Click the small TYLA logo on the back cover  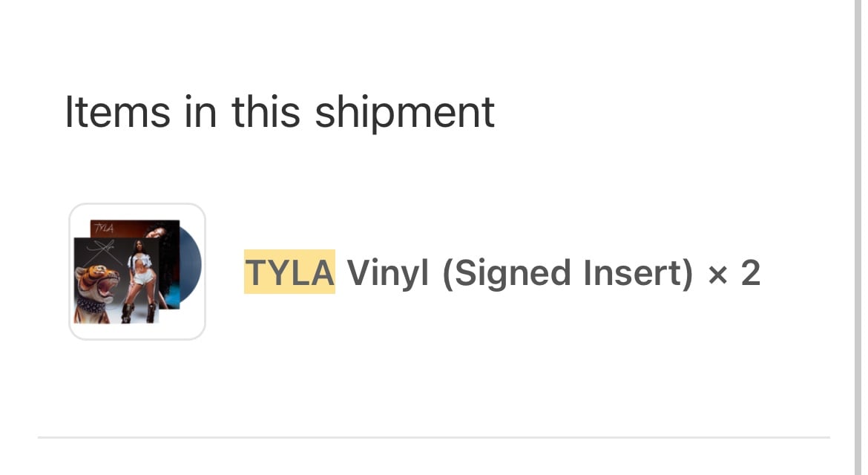pyautogui.click(x=104, y=228)
